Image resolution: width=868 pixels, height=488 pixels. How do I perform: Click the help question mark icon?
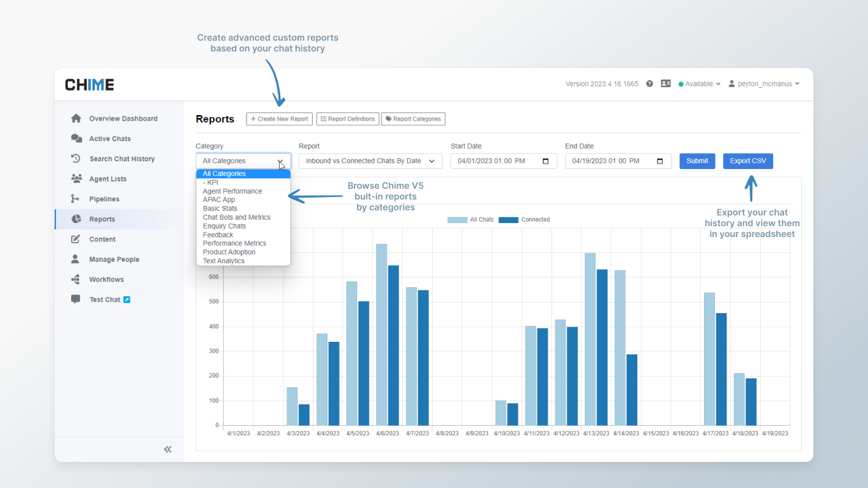649,84
